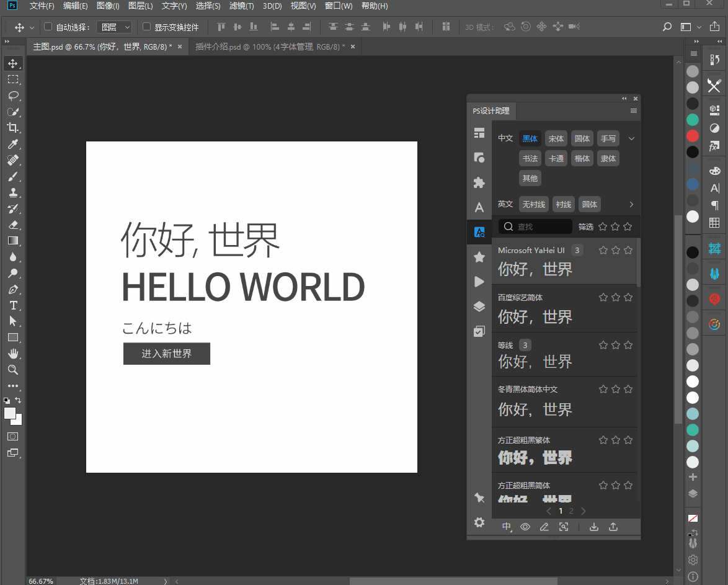This screenshot has height=585, width=728.
Task: Open the 滤镜(T) menu
Action: pyautogui.click(x=241, y=6)
